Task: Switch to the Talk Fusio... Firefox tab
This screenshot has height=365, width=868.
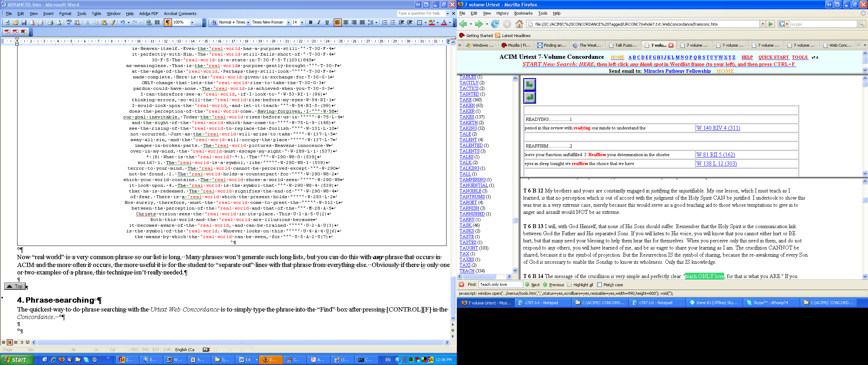Action: 623,45
